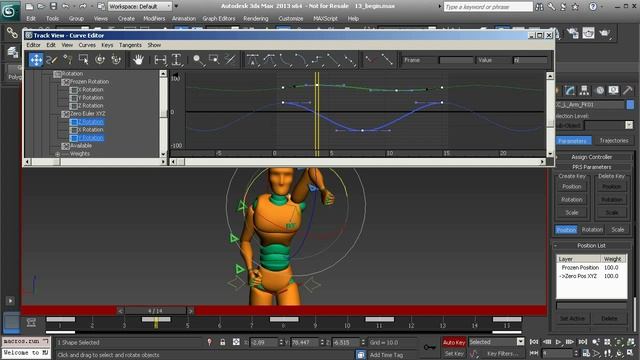
Task: Pick the Retime tool icon
Action: (x=100, y=60)
